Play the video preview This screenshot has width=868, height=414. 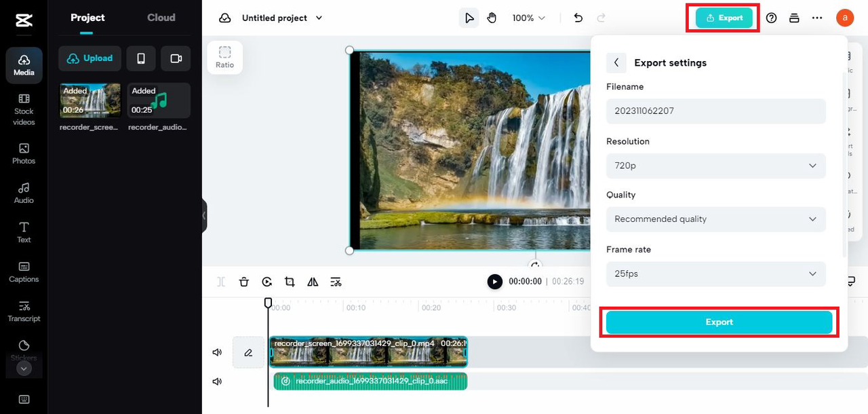pos(495,282)
